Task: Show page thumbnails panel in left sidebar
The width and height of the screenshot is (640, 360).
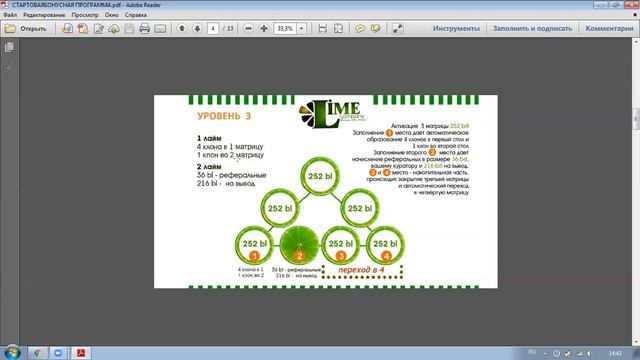Action: tap(9, 47)
